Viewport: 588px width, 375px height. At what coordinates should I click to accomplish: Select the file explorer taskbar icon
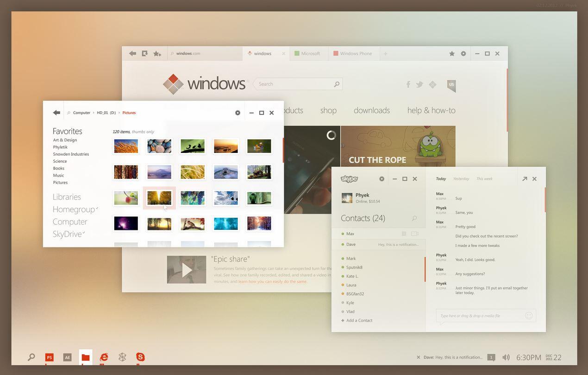pyautogui.click(x=86, y=357)
